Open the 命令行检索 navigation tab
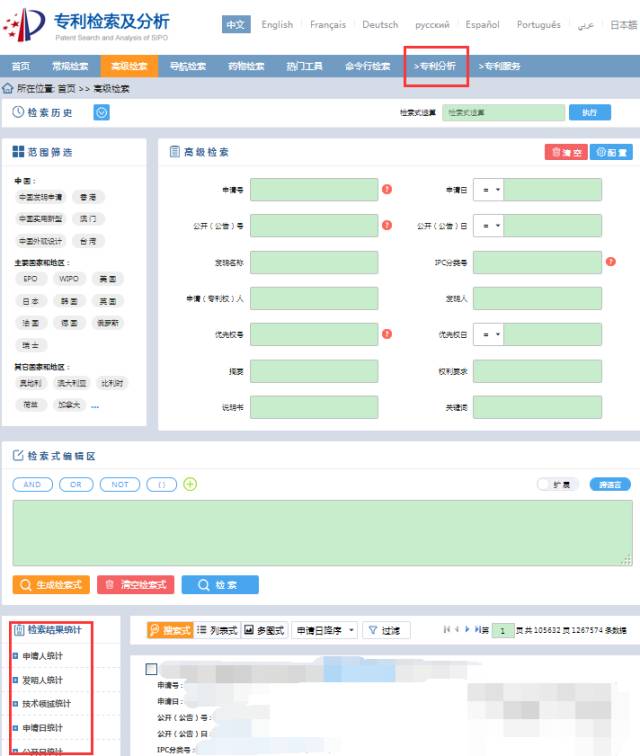Image resolution: width=640 pixels, height=756 pixels. [368, 66]
